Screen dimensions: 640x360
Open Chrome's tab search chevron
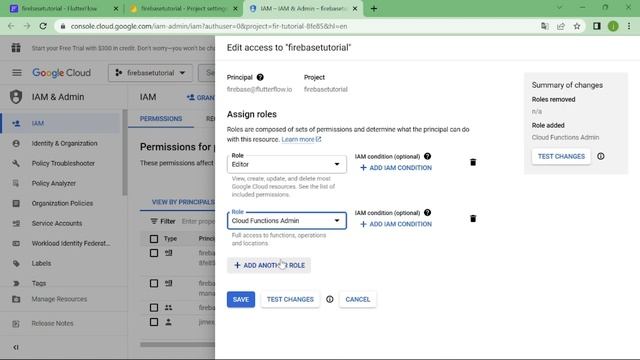coord(559,8)
